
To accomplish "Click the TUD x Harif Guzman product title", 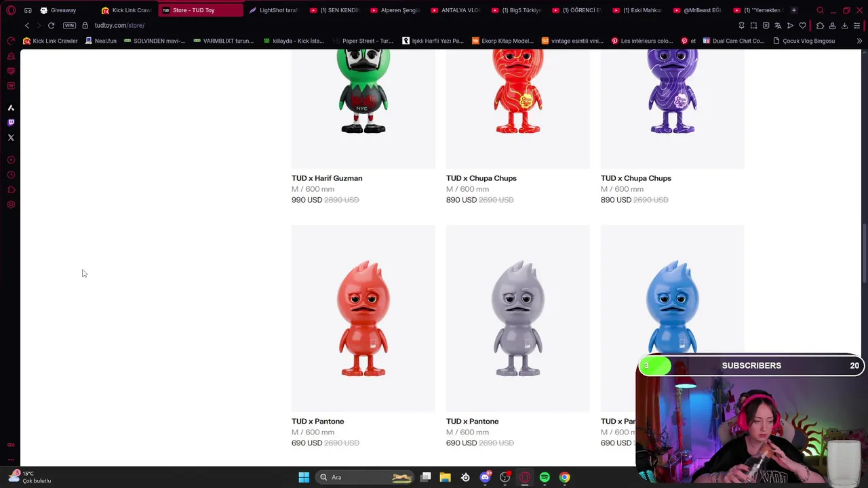I will coord(327,178).
